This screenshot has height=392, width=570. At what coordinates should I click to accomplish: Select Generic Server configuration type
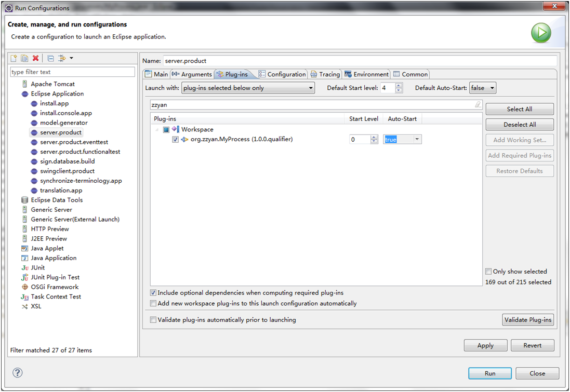51,210
